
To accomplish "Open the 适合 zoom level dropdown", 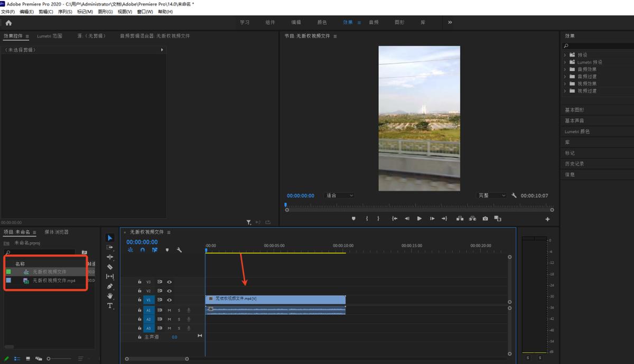I will [x=339, y=195].
